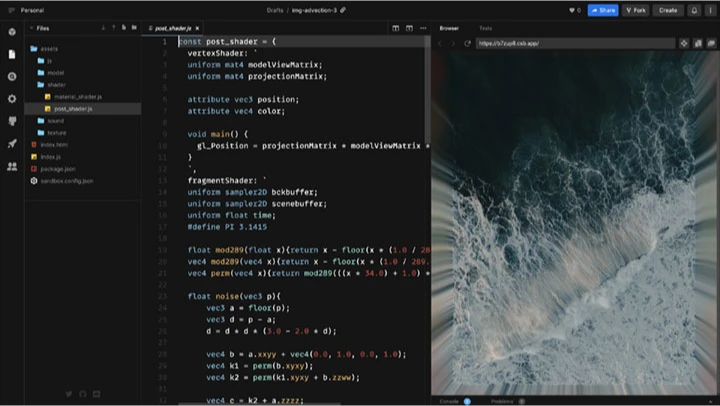Click the new folder icon in Files header

coord(134,28)
